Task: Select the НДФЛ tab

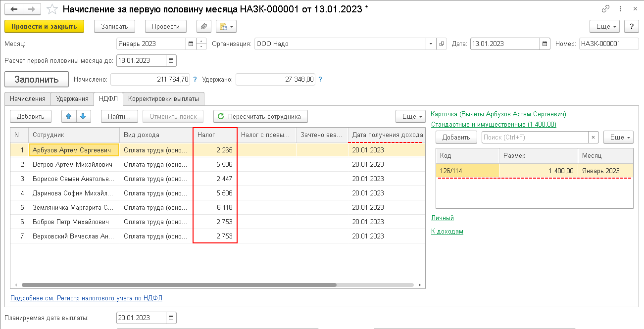Action: point(108,99)
